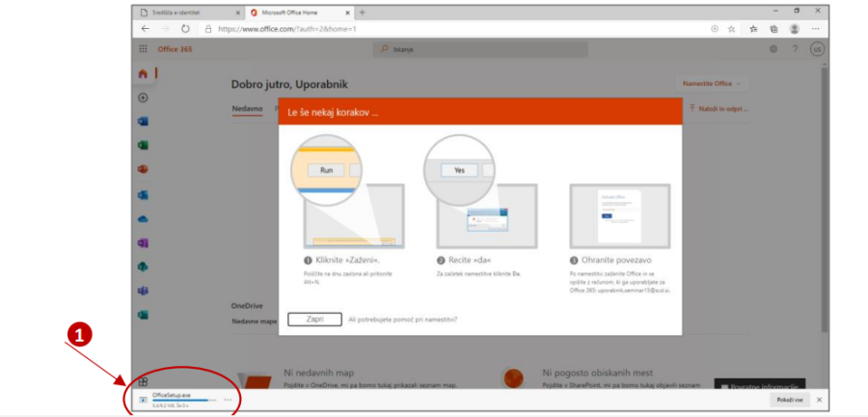The width and height of the screenshot is (868, 417).
Task: Click the help question mark icon
Action: (x=795, y=49)
